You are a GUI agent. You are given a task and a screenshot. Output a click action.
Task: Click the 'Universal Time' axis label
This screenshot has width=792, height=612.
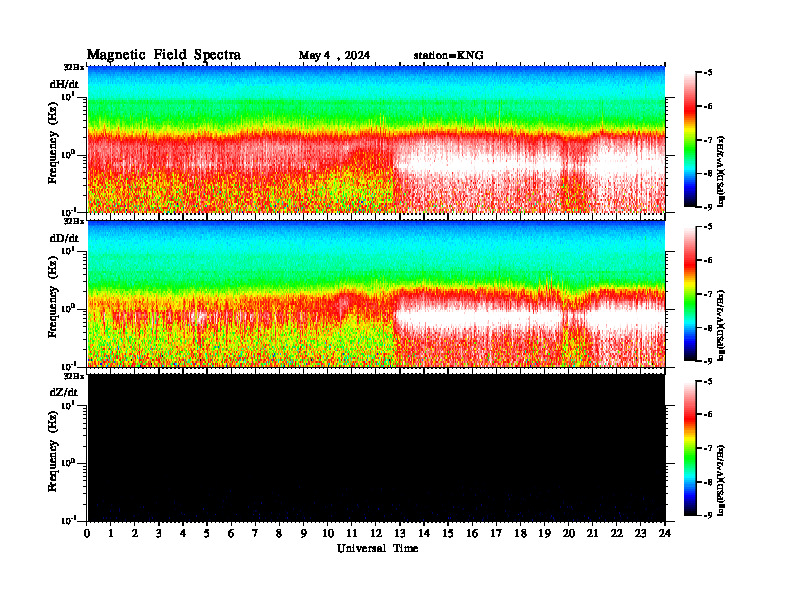(x=377, y=548)
